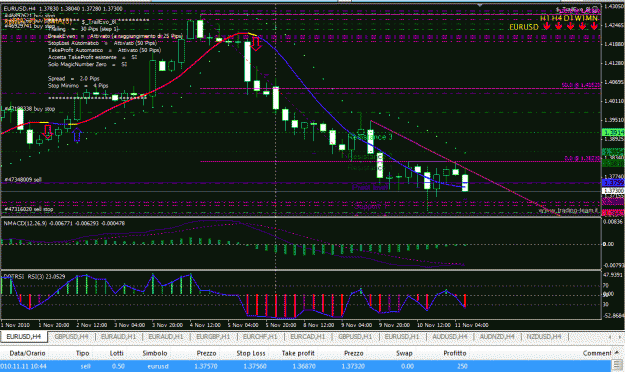Open the AUDUSD,H4 chart tab
Screen dimensions: 625x372
[450, 337]
